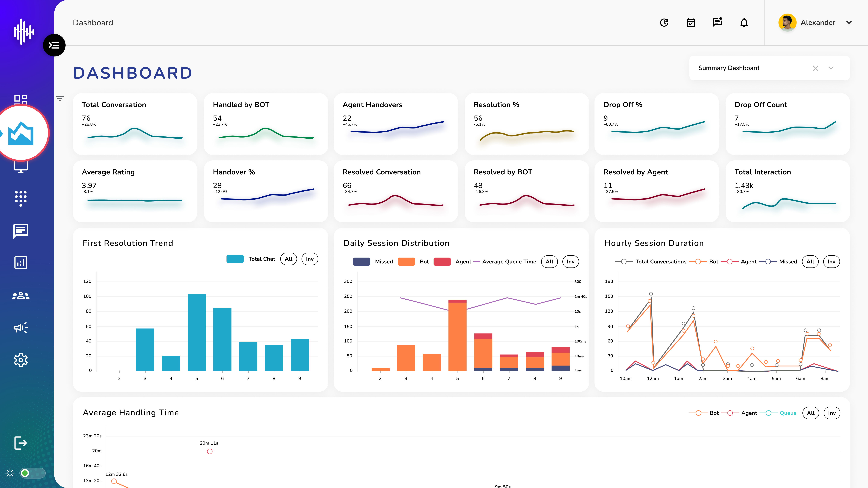Screen dimensions: 868x488
Task: Open the Total Conversation card
Action: [135, 124]
